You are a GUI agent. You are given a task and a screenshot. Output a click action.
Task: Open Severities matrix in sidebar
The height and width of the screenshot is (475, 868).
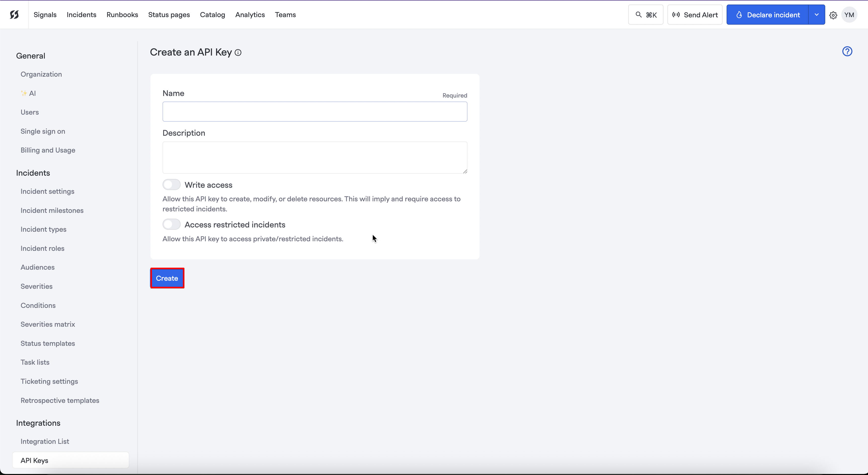[48, 324]
